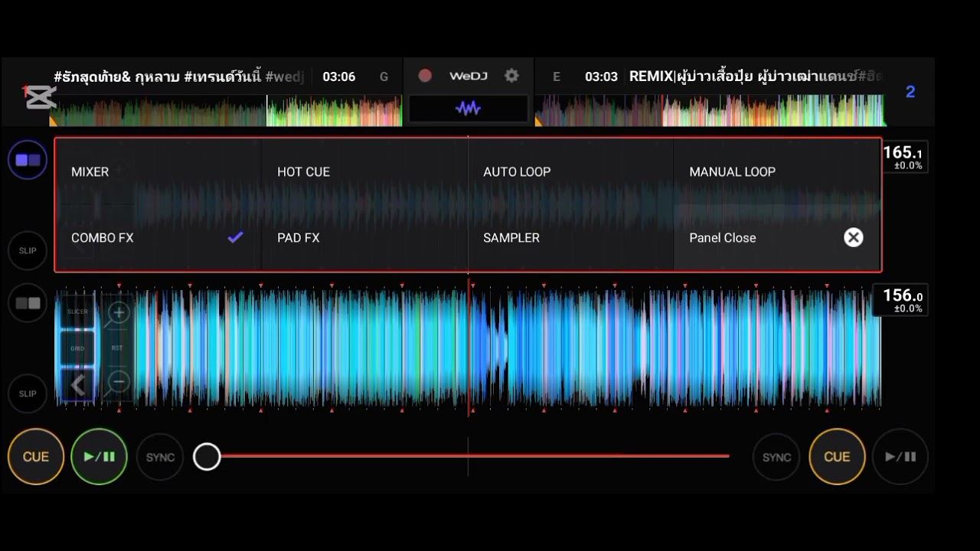Select the checked COMBO FX option
Image resolution: width=980 pixels, height=551 pixels.
click(158, 237)
